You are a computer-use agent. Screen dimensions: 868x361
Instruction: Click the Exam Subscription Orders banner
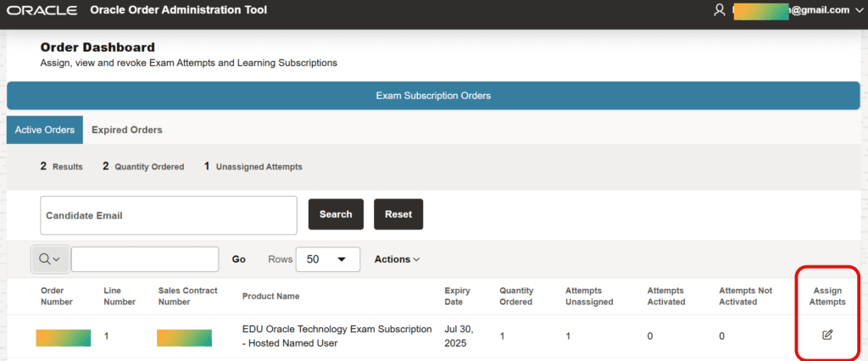pos(433,96)
